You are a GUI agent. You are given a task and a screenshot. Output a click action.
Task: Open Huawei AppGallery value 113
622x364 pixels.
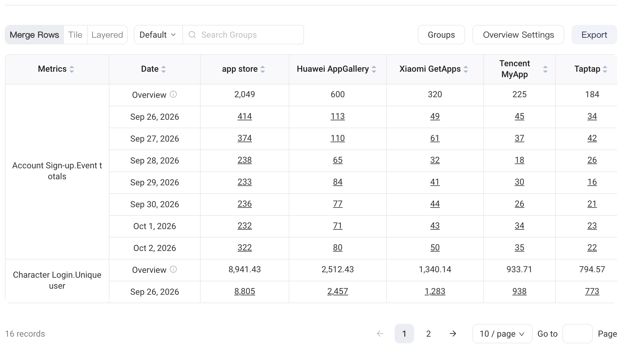(x=338, y=116)
